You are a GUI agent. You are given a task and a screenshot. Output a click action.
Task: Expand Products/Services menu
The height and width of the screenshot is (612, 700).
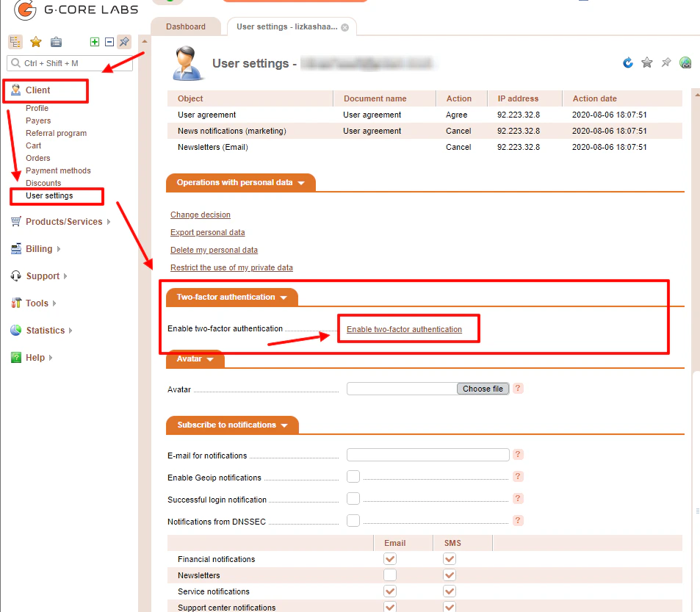pyautogui.click(x=109, y=222)
